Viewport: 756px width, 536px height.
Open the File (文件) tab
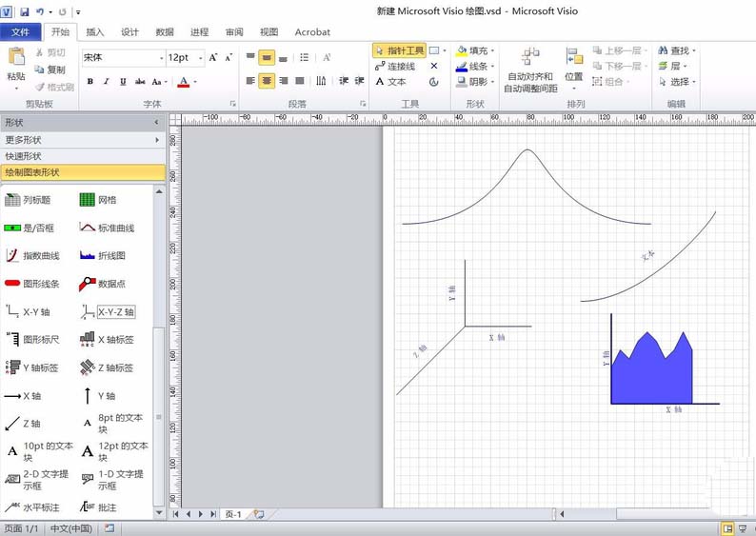point(21,31)
